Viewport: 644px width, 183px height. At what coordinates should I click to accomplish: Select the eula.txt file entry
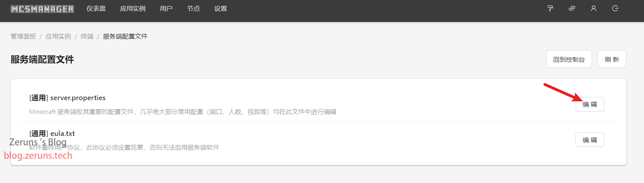[318, 140]
